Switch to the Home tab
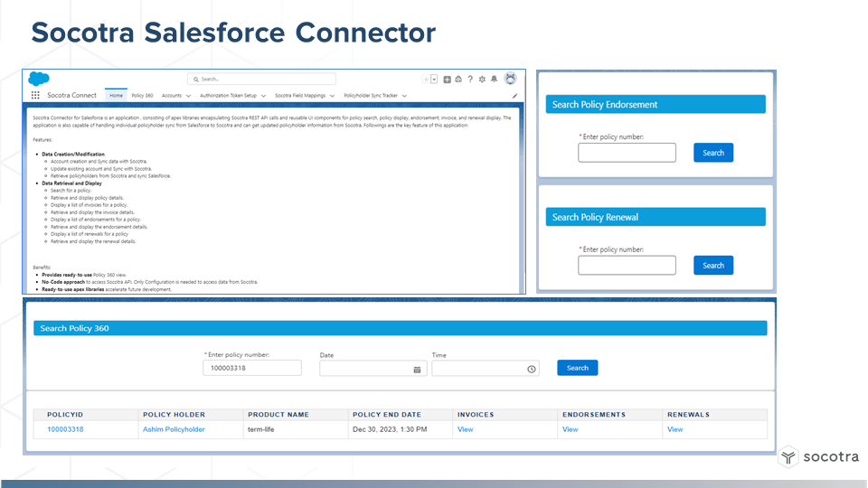Image resolution: width=868 pixels, height=488 pixels. pos(116,95)
